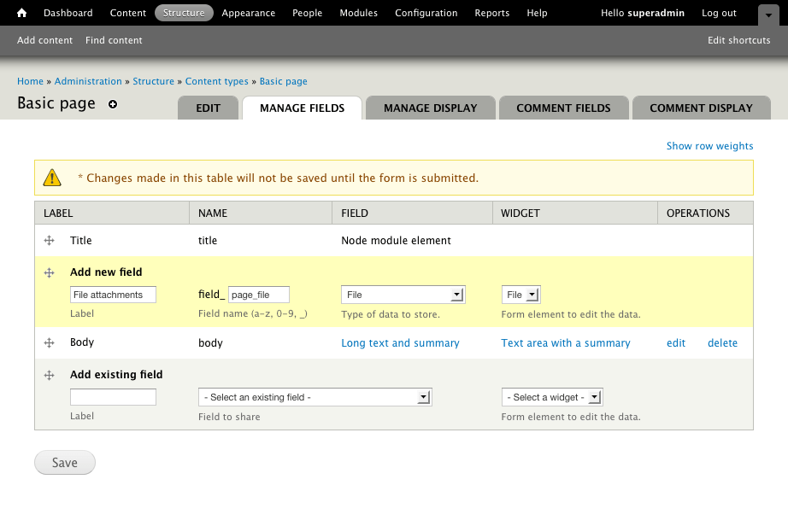Screen dimensions: 788x532
Task: Click the drag handle beside the Body row
Action: point(49,342)
